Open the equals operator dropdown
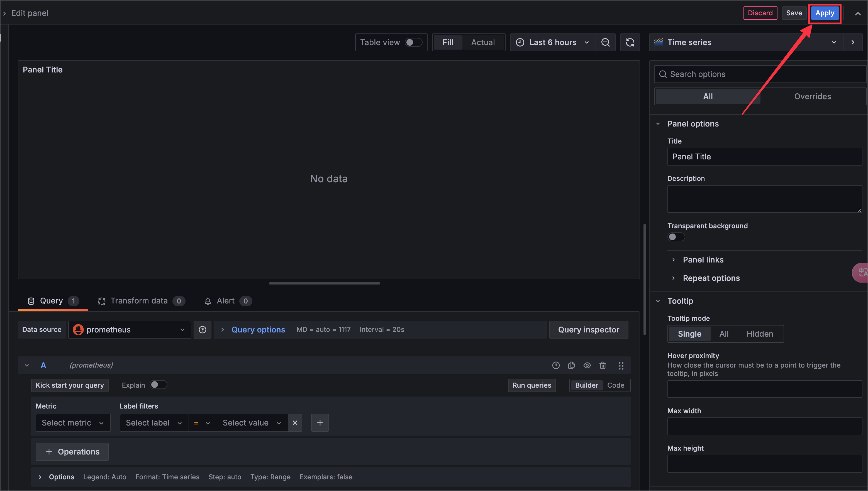868x491 pixels. tap(203, 422)
